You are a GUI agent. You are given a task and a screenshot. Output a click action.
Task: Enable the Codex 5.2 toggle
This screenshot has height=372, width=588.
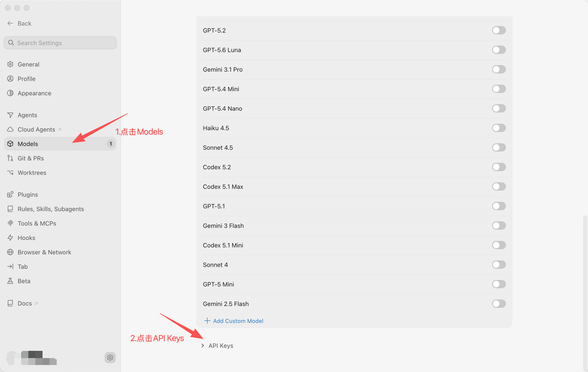pos(499,167)
